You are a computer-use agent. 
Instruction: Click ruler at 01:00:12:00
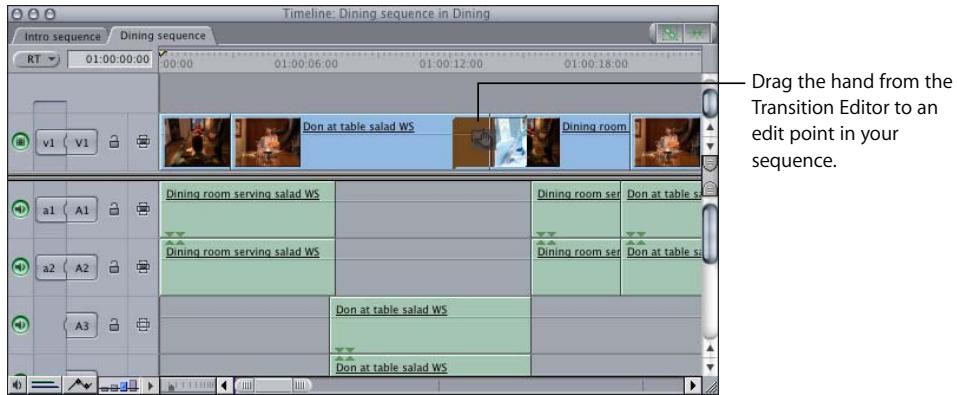451,63
